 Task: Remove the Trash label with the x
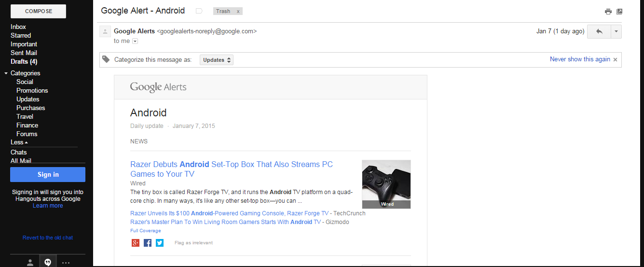click(238, 11)
